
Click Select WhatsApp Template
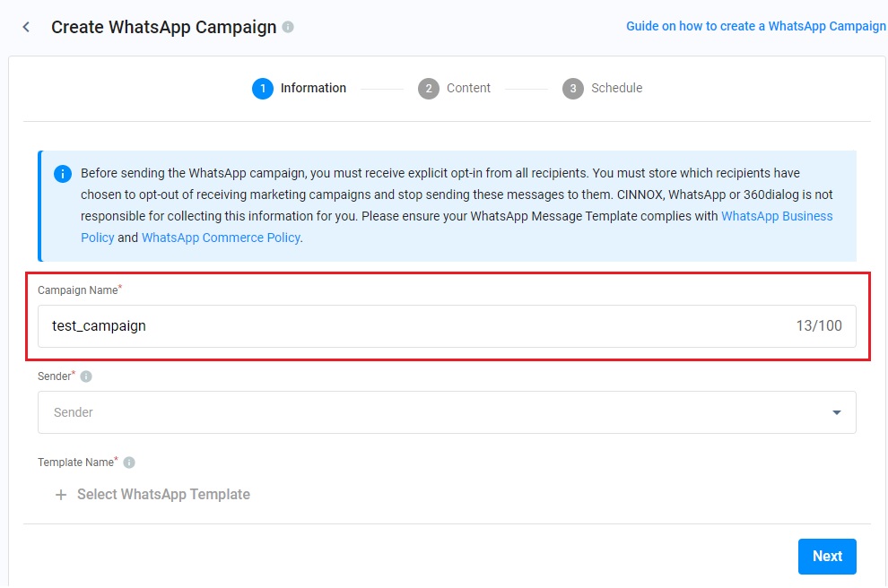point(163,494)
